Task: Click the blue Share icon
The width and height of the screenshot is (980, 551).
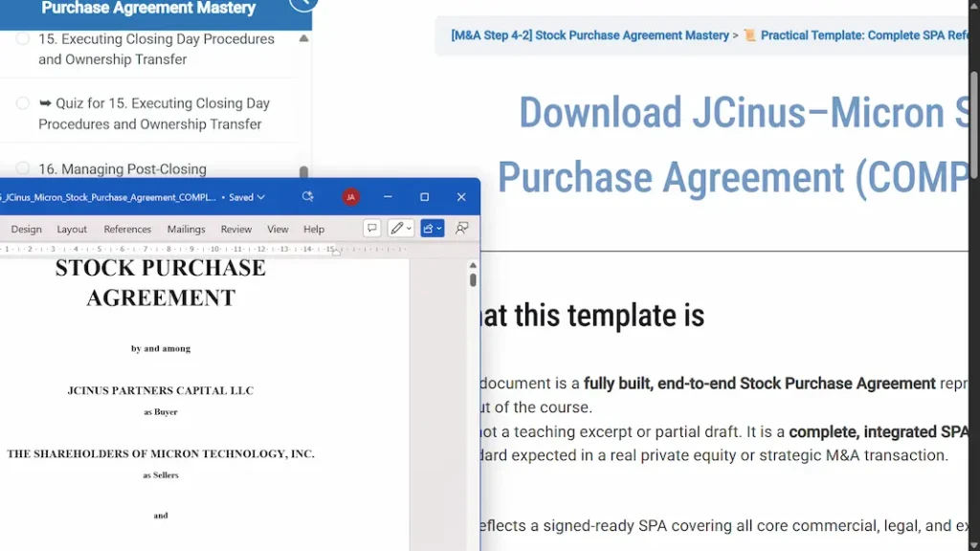Action: tap(429, 228)
